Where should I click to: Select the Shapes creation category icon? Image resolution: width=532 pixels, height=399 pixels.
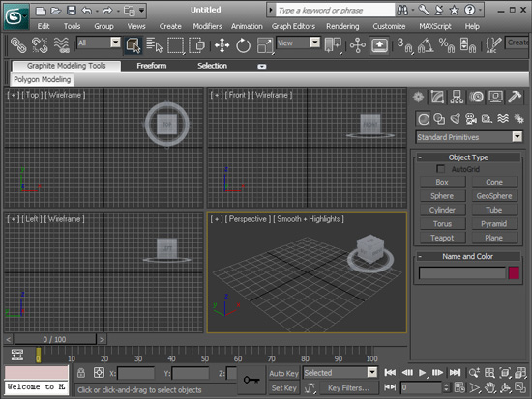coord(439,119)
